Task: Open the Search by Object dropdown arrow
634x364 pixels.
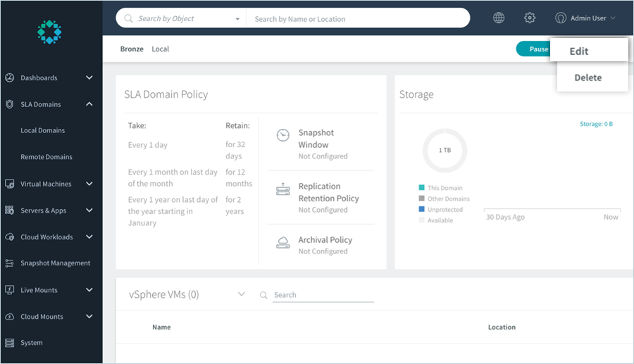Action: click(x=237, y=19)
